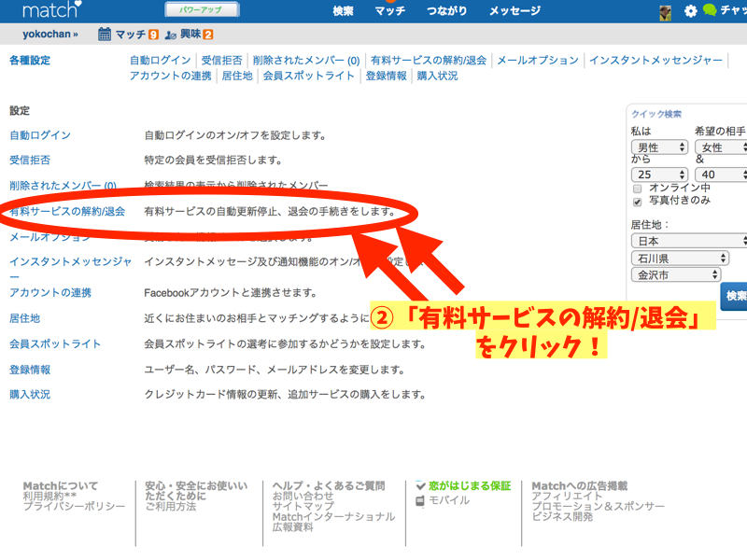747x560 pixels.
Task: Open the 検索 menu in header
Action: point(343,10)
